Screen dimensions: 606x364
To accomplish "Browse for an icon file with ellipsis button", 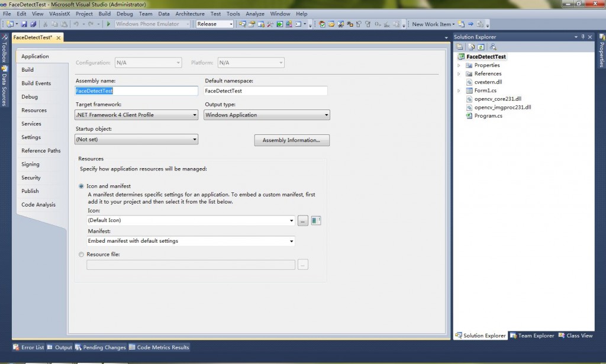I will click(302, 221).
